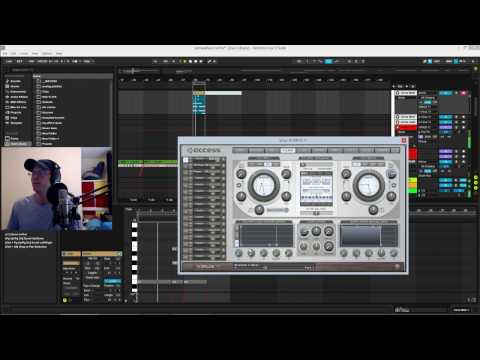Click the cyan clip in the track view
Screen dimensions: 480x360
(199, 105)
